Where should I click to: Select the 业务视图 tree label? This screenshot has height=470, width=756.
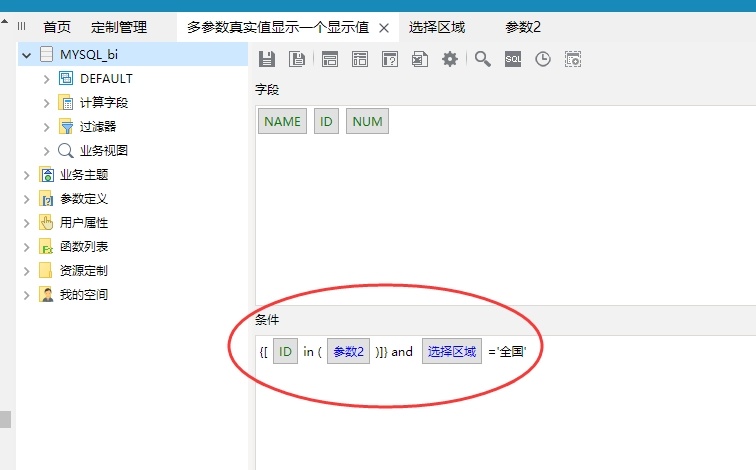(x=104, y=150)
